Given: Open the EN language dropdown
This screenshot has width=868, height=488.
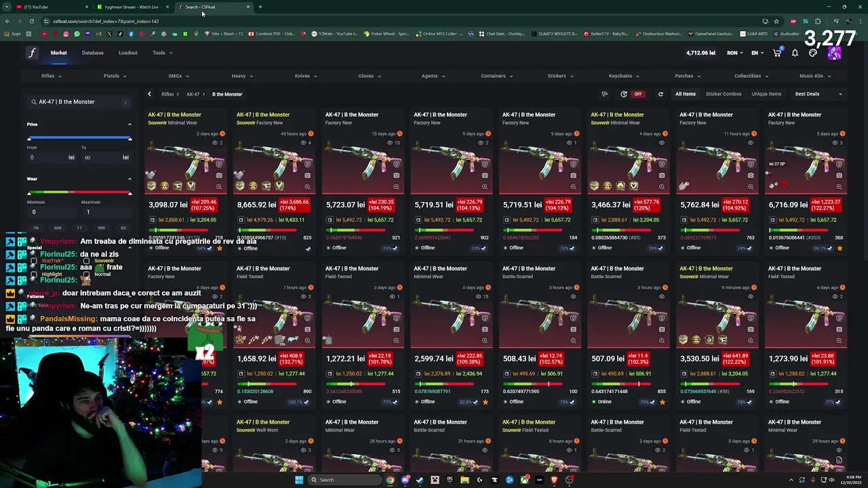Looking at the screenshot, I should [757, 53].
